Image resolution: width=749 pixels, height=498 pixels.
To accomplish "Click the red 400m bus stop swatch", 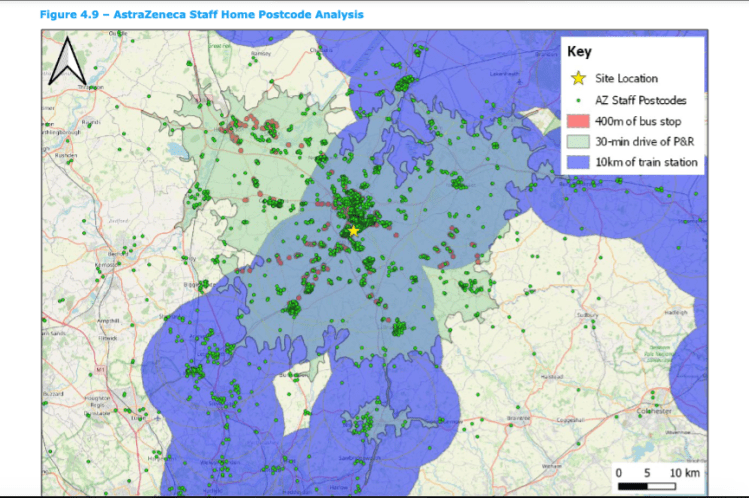I will click(x=579, y=121).
